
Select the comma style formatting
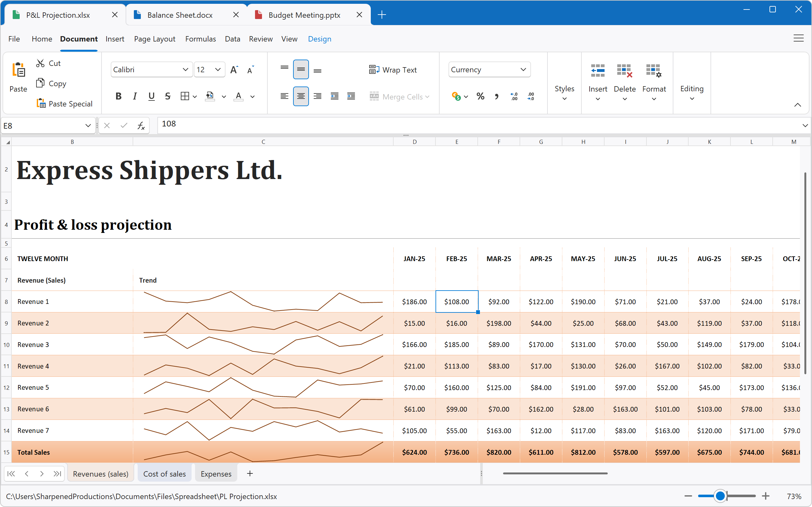pyautogui.click(x=497, y=96)
